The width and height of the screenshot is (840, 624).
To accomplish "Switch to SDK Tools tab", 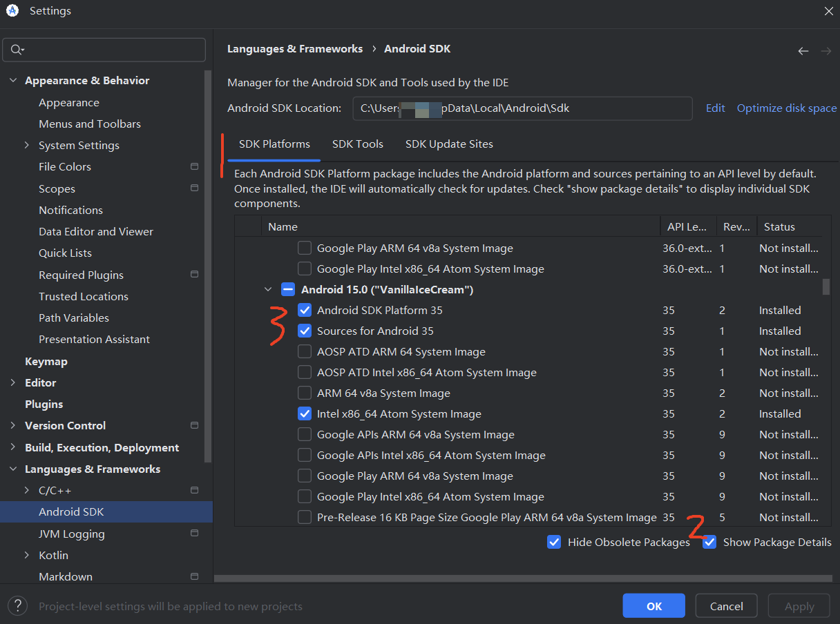I will [x=358, y=144].
